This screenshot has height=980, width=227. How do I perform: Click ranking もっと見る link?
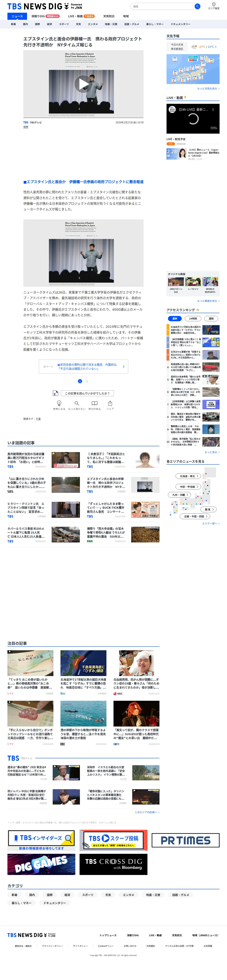[212, 452]
